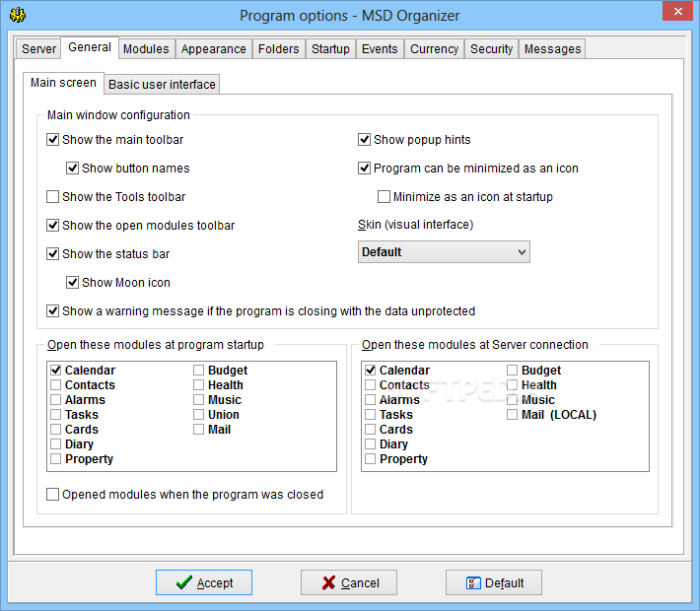
Task: Check Health in Server connection modules
Action: pos(512,384)
